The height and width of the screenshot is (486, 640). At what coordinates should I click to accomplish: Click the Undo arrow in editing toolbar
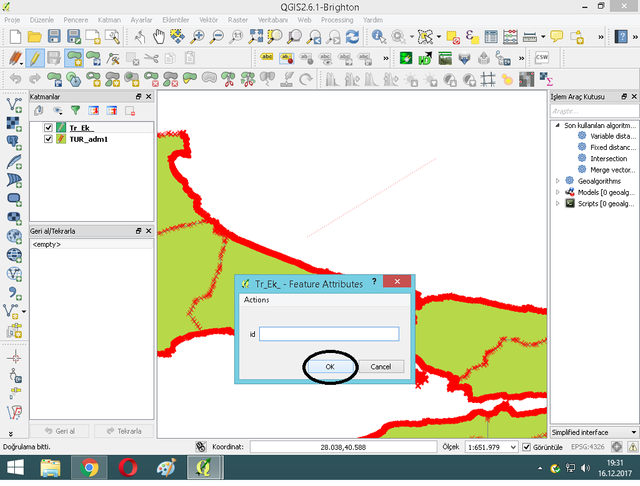[x=16, y=78]
